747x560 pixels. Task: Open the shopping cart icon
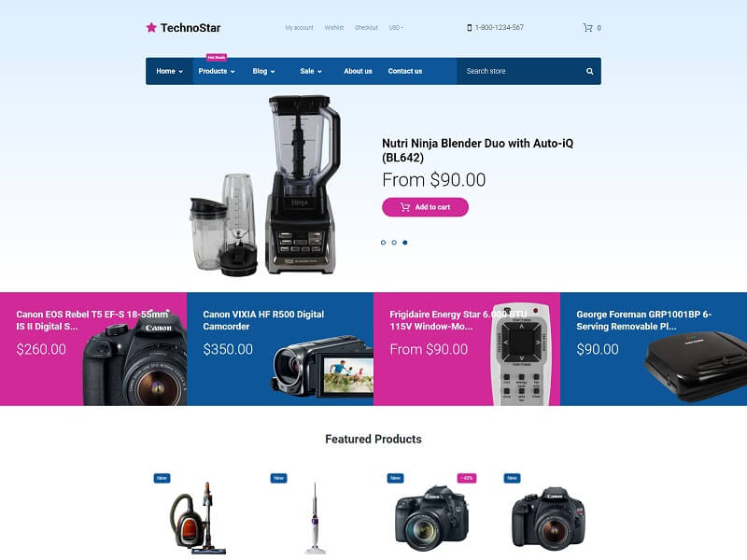[x=588, y=28]
